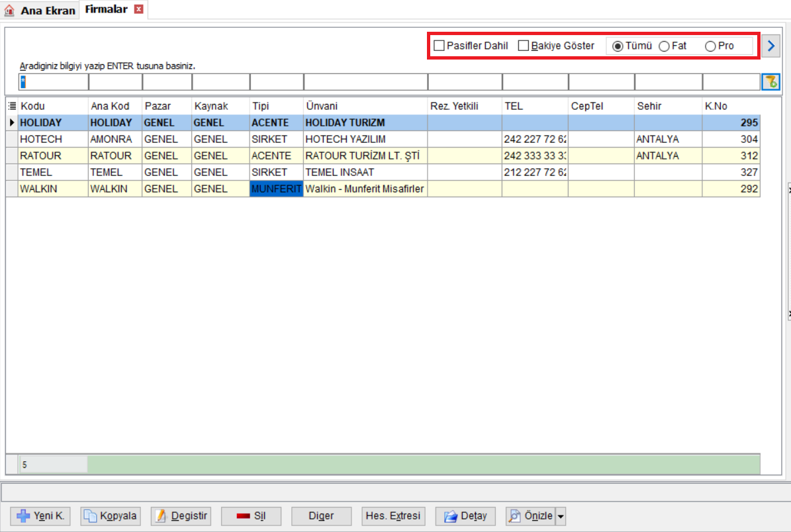Click the TEMEL INSAAT cell
The image size is (791, 532).
tap(366, 173)
